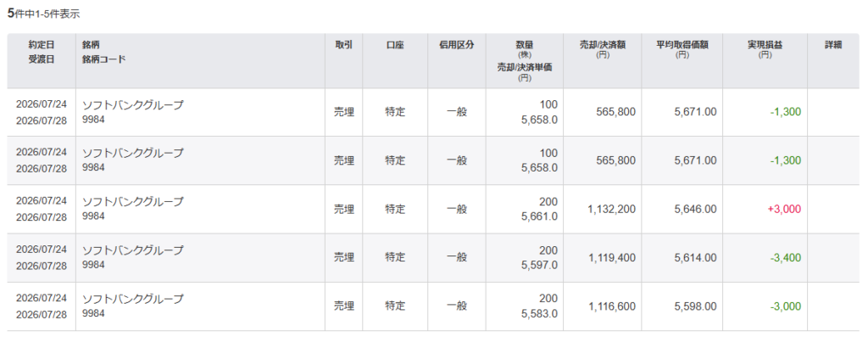Click the 売却/決済額 column header
Viewport: 868px width, 337px height.
pos(603,46)
